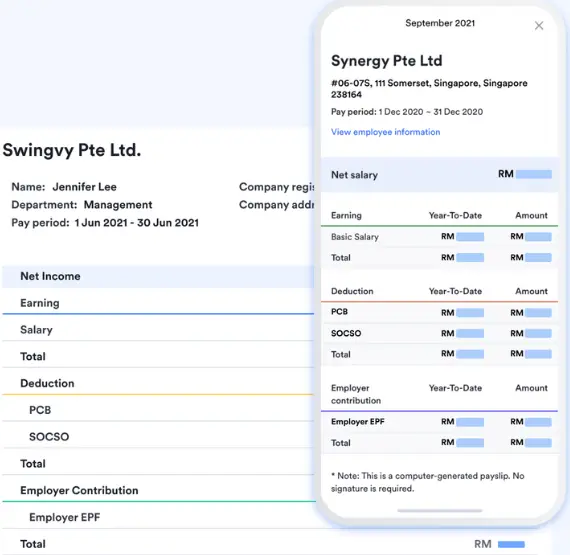
Task: Select the final Total RM amount on desktop
Action: click(499, 544)
